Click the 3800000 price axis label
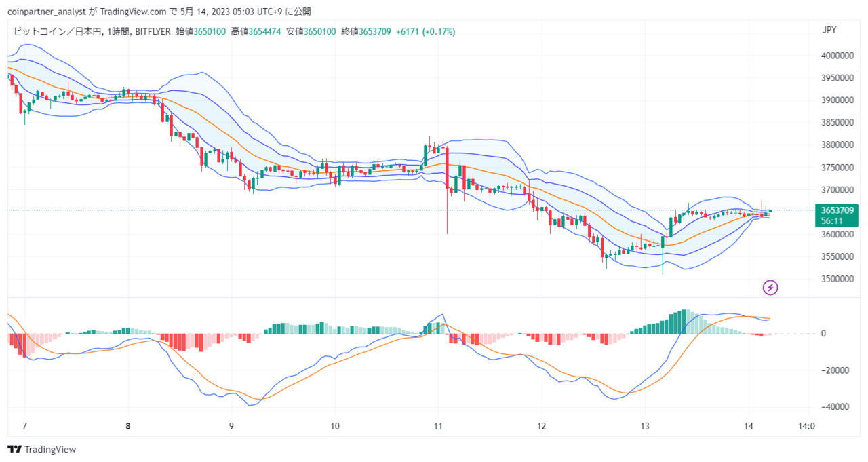This screenshot has height=462, width=868. 837,145
